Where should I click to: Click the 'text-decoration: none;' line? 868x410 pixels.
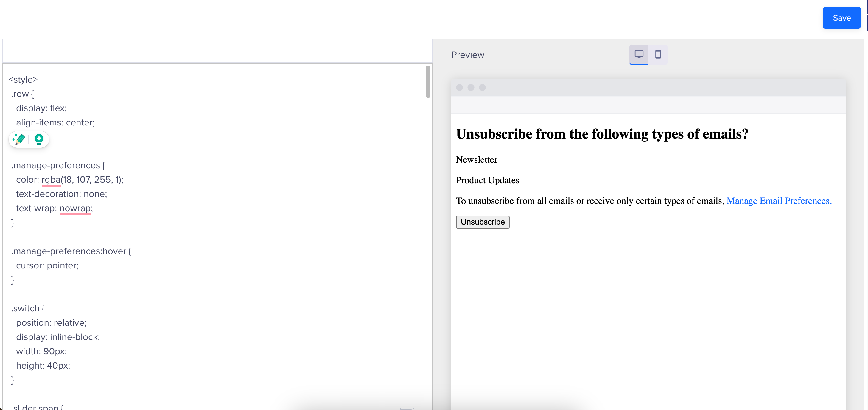pos(61,194)
